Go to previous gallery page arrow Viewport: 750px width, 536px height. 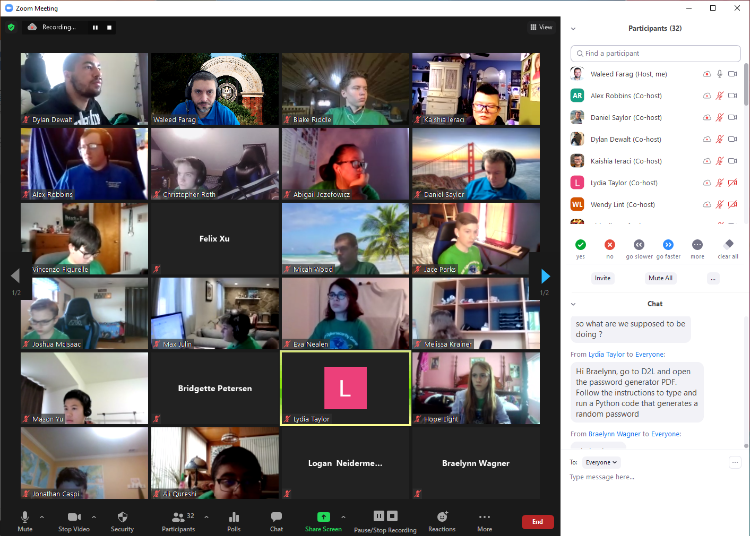(x=15, y=275)
